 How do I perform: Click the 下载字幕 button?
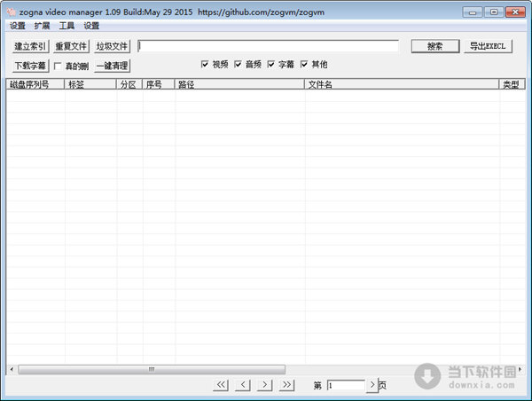click(30, 66)
